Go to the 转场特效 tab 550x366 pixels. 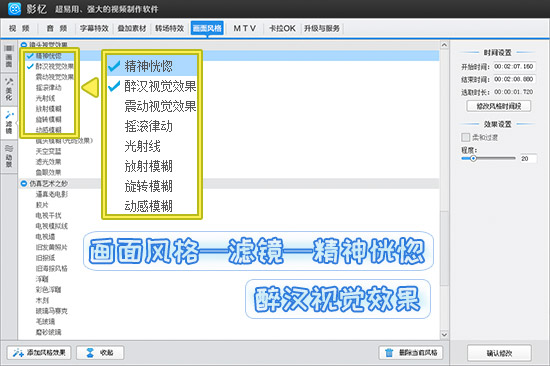[170, 28]
